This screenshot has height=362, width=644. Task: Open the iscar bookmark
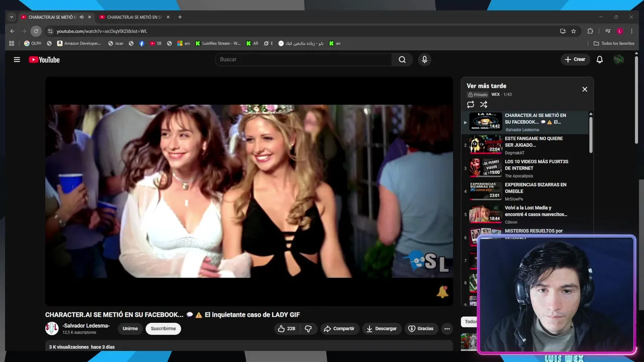116,43
